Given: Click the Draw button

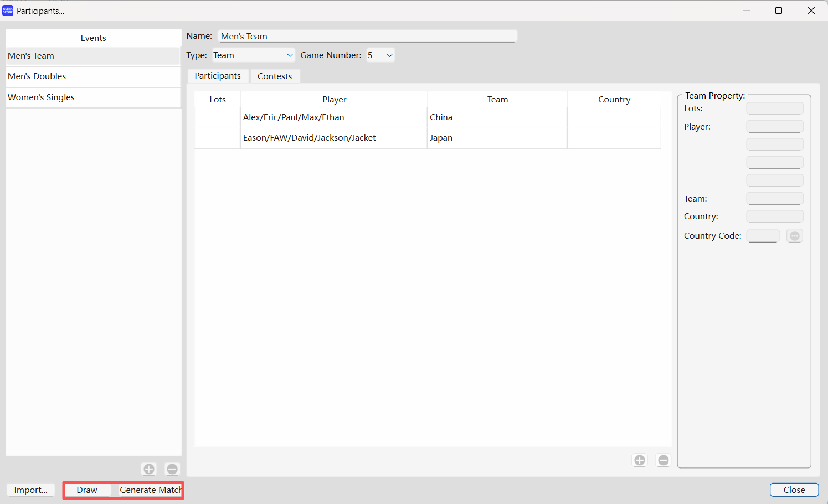Looking at the screenshot, I should pos(86,490).
